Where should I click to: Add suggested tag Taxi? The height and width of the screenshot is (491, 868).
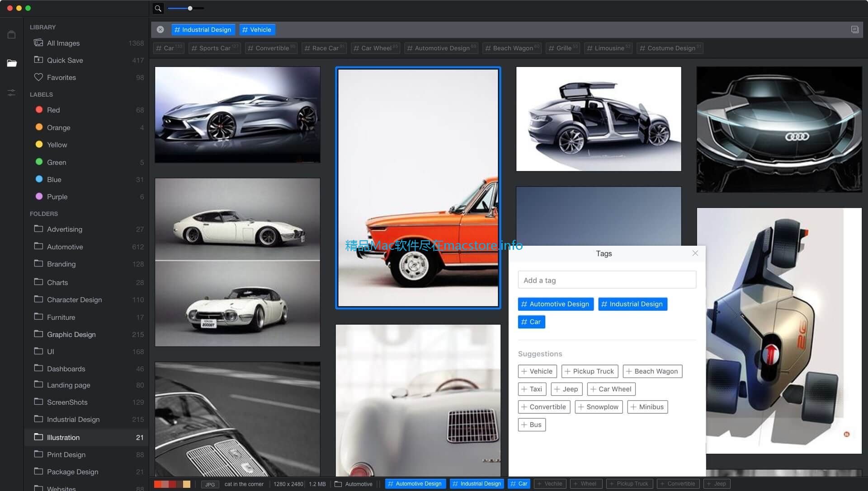pyautogui.click(x=532, y=389)
